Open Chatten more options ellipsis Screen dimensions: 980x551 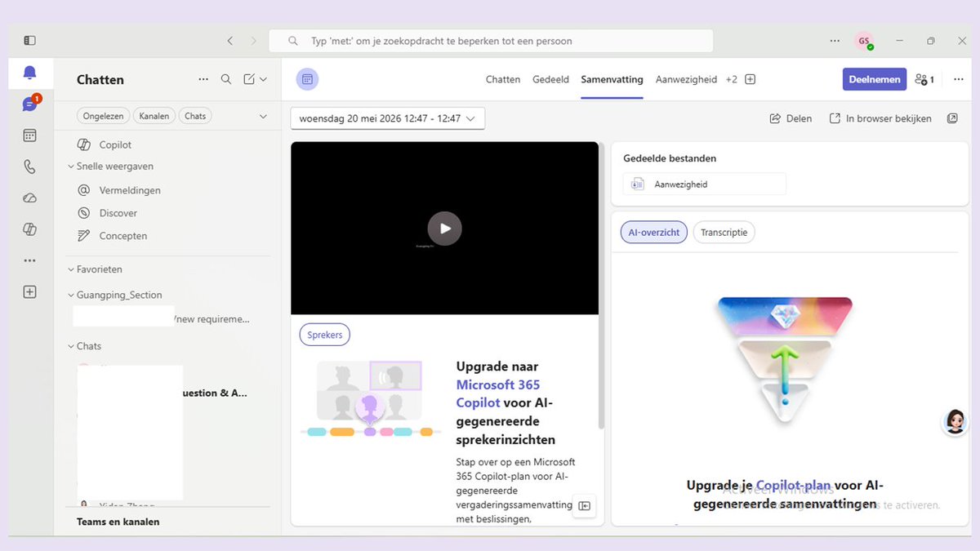(x=203, y=79)
